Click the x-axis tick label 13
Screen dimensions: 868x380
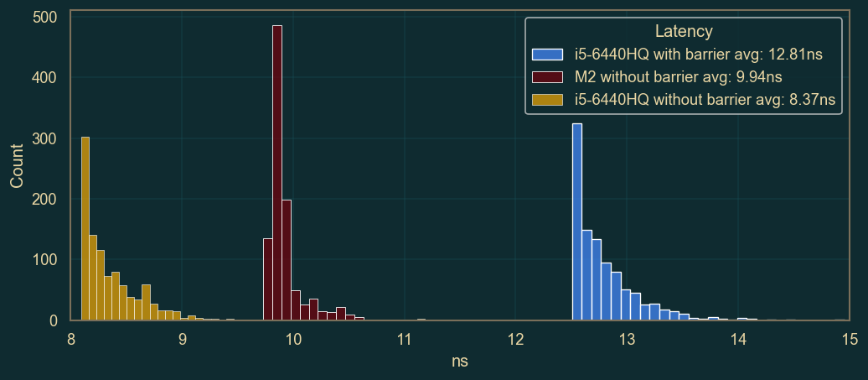click(627, 338)
